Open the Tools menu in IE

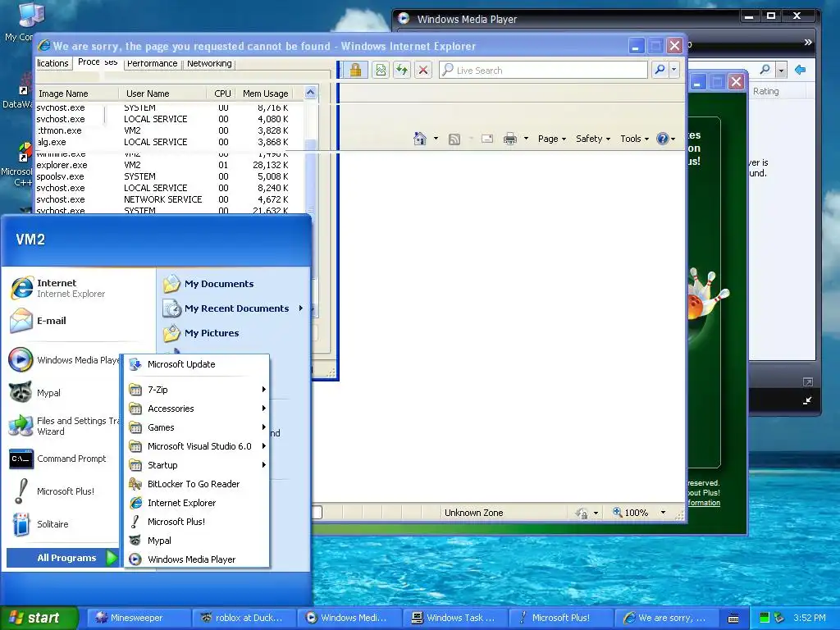[634, 139]
